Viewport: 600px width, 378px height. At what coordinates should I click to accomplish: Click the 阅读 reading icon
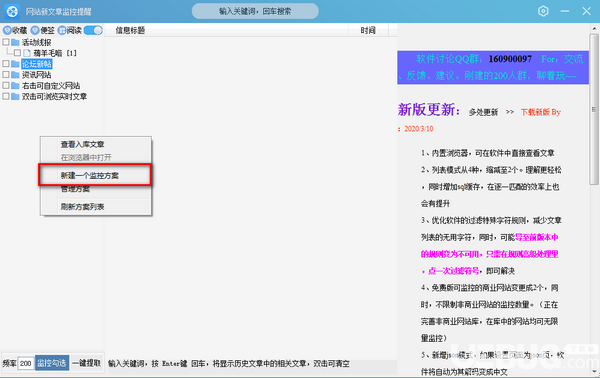pyautogui.click(x=62, y=30)
